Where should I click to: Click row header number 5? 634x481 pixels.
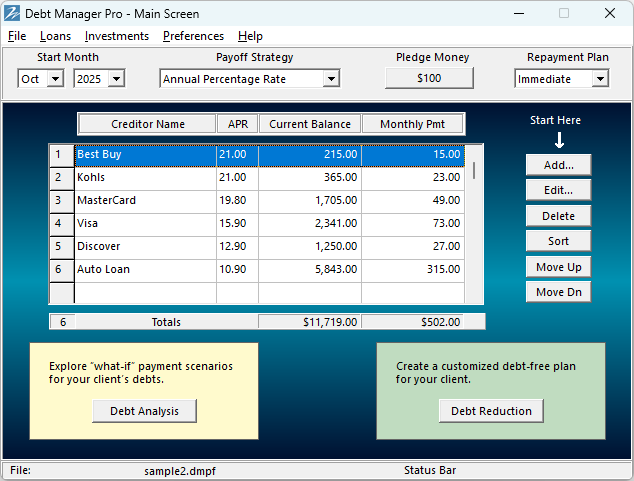pyautogui.click(x=62, y=248)
